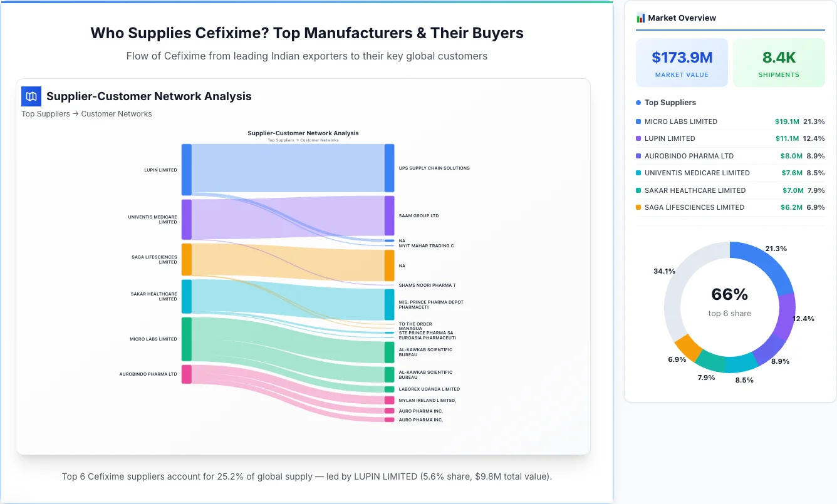Open the Top Suppliers → Customer Networks breadcrumb
The image size is (837, 504).
(86, 113)
